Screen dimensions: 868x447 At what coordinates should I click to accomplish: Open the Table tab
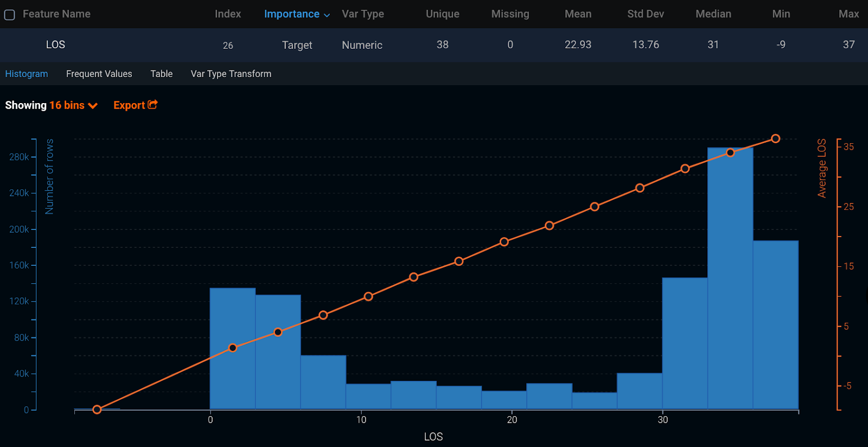[x=162, y=74]
